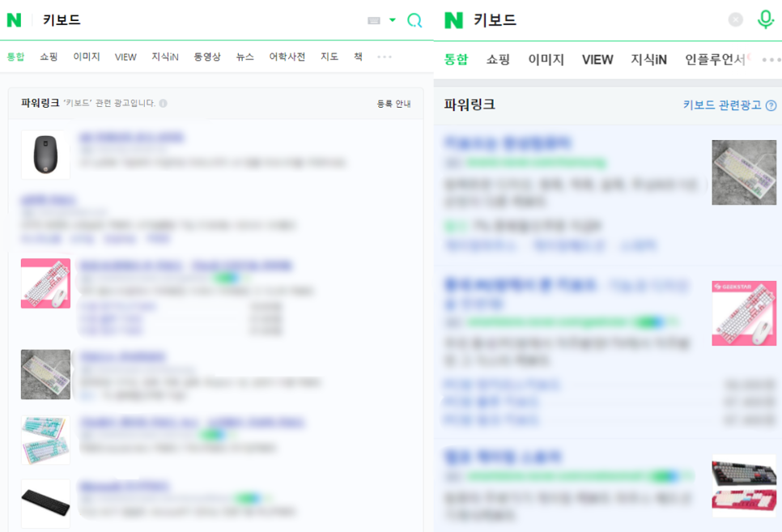Open the 인플루언서 tab
Screen dimensions: 782x532
click(x=715, y=59)
